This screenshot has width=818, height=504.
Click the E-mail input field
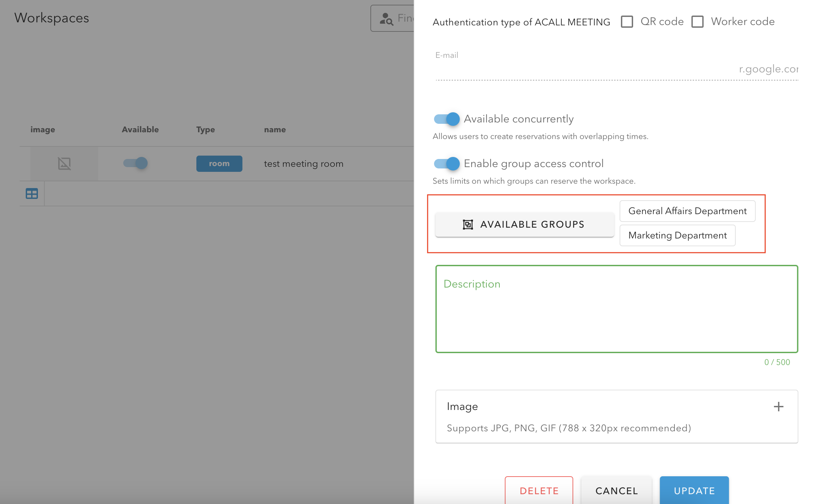(x=617, y=69)
